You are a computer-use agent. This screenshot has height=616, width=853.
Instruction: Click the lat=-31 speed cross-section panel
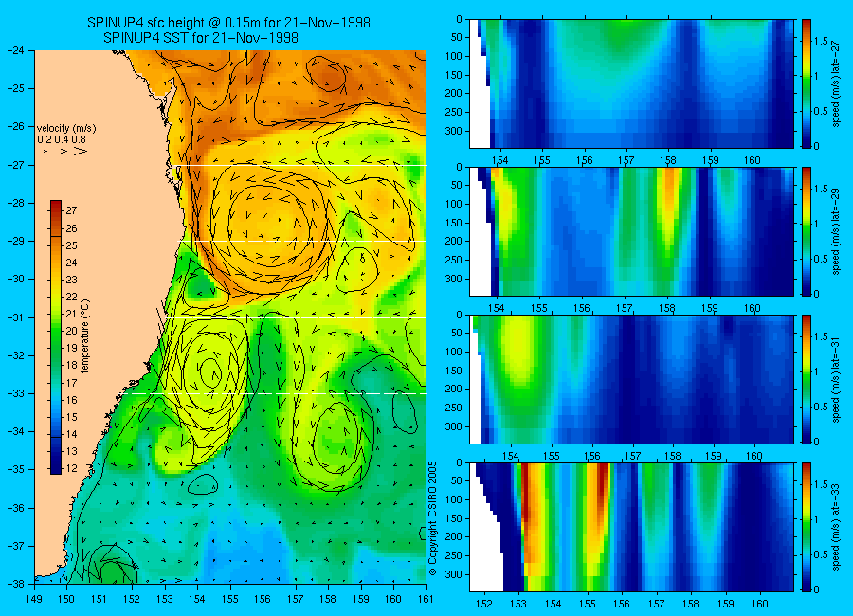click(631, 379)
